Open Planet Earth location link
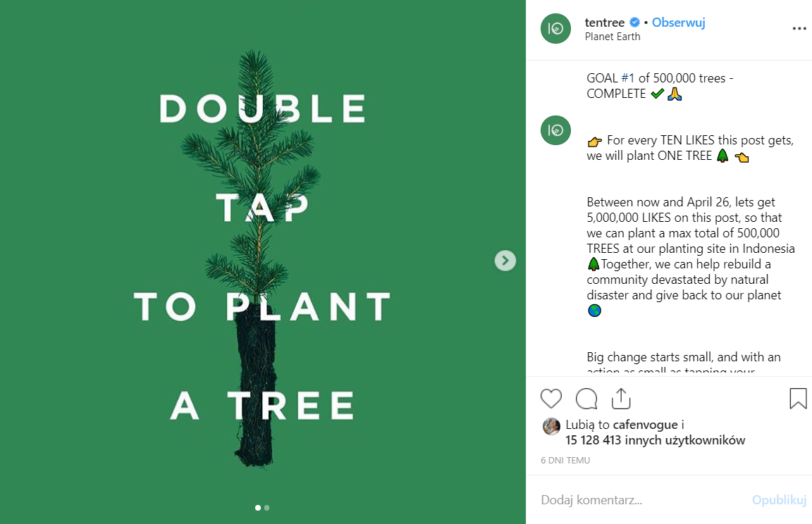 (x=613, y=37)
